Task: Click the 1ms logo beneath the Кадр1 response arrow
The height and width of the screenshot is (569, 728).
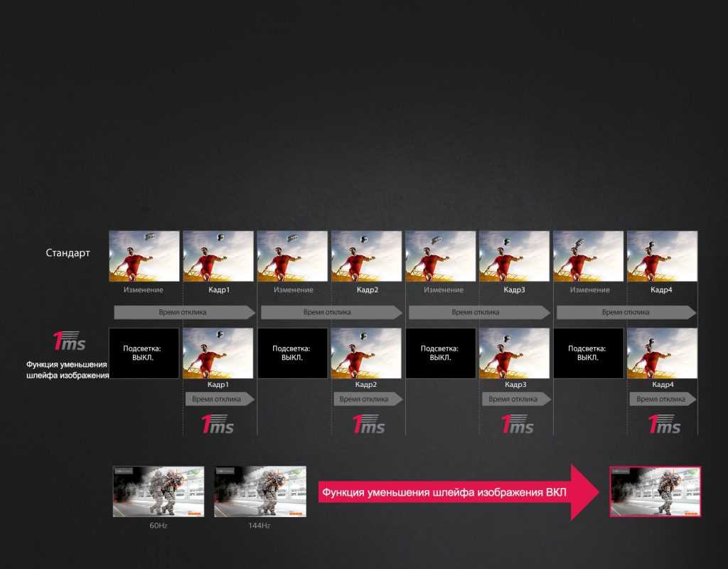Action: [219, 425]
